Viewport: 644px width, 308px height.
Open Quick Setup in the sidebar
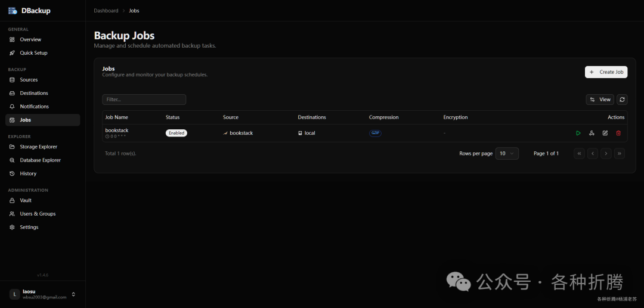coord(42,53)
